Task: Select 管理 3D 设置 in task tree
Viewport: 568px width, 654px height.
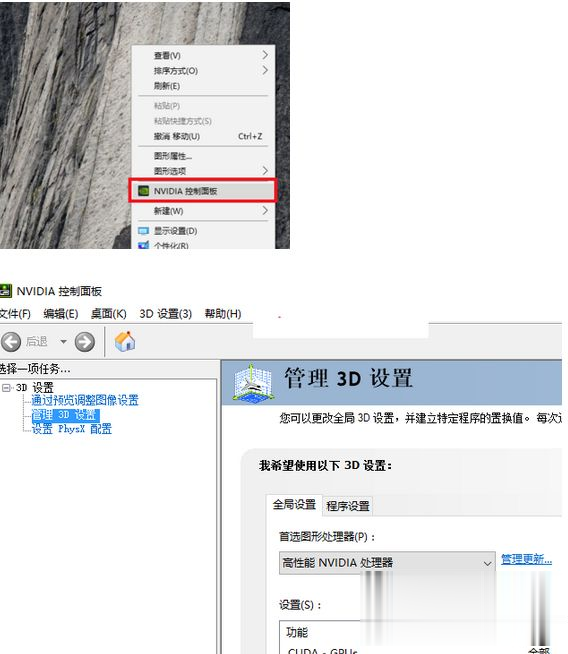Action: [x=65, y=415]
